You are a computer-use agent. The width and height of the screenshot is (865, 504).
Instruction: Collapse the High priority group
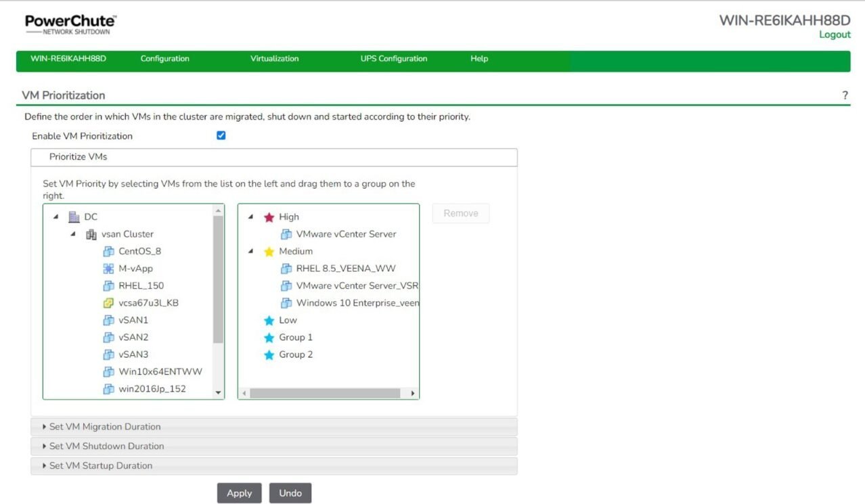(x=250, y=217)
